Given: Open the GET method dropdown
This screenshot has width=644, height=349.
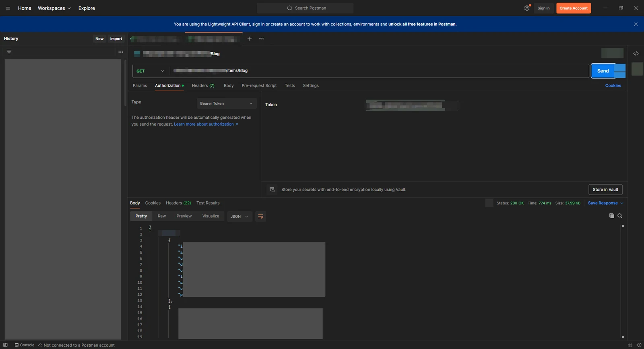Looking at the screenshot, I should coord(151,71).
